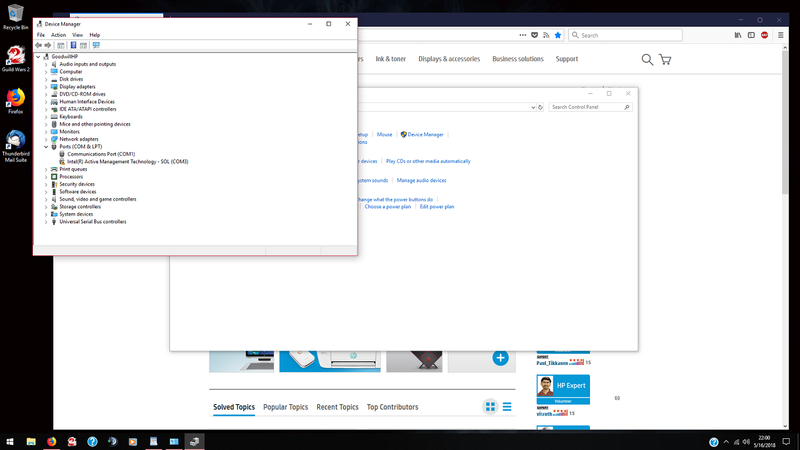Open the Firefox Library icon
This screenshot has width=800, height=450.
pyautogui.click(x=738, y=35)
